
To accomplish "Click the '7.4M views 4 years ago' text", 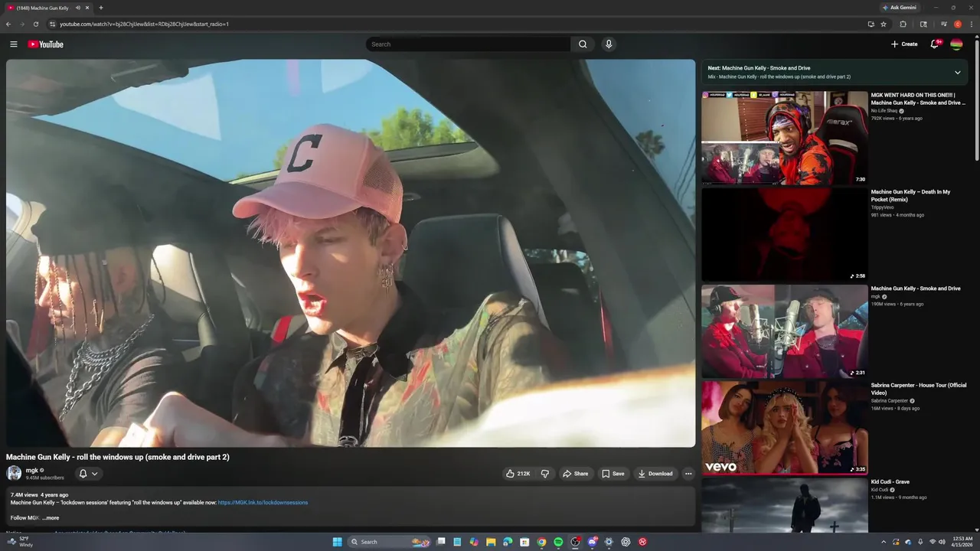I will pyautogui.click(x=39, y=495).
